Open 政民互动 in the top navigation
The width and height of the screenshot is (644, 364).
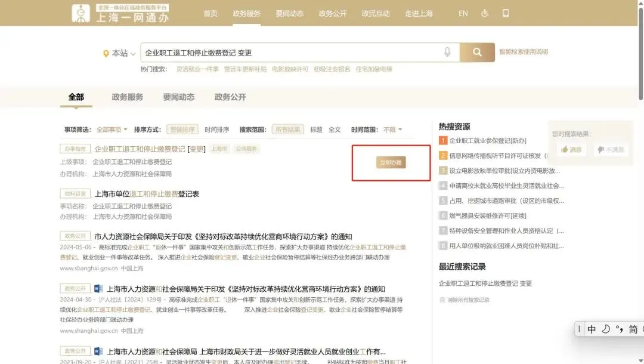376,14
